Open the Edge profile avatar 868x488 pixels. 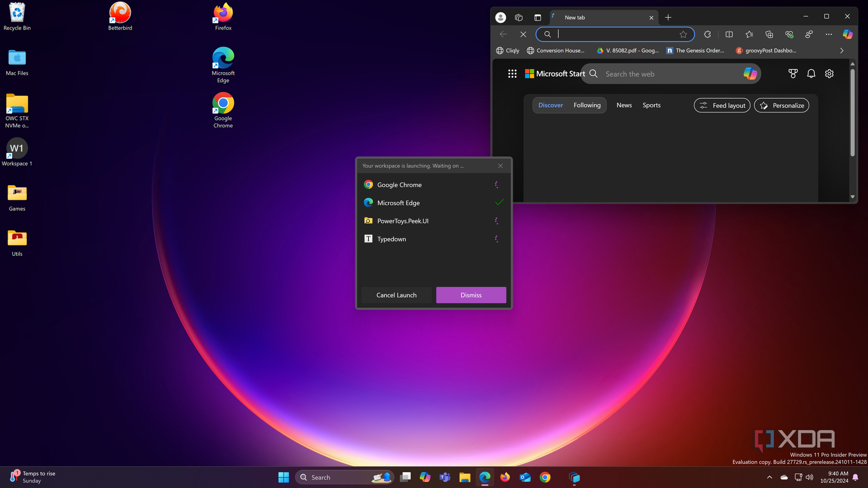coord(501,17)
